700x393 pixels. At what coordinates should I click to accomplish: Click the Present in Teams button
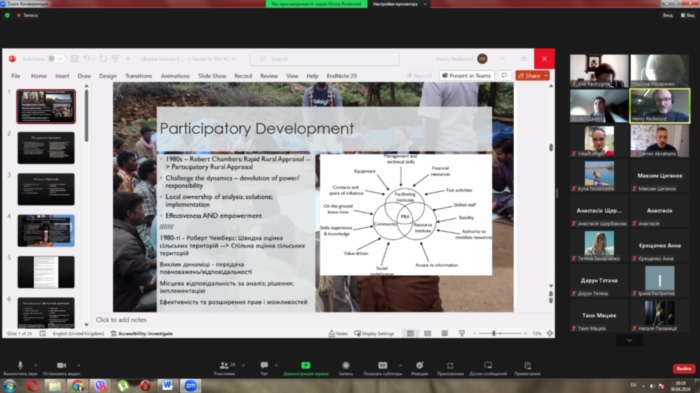tap(467, 75)
